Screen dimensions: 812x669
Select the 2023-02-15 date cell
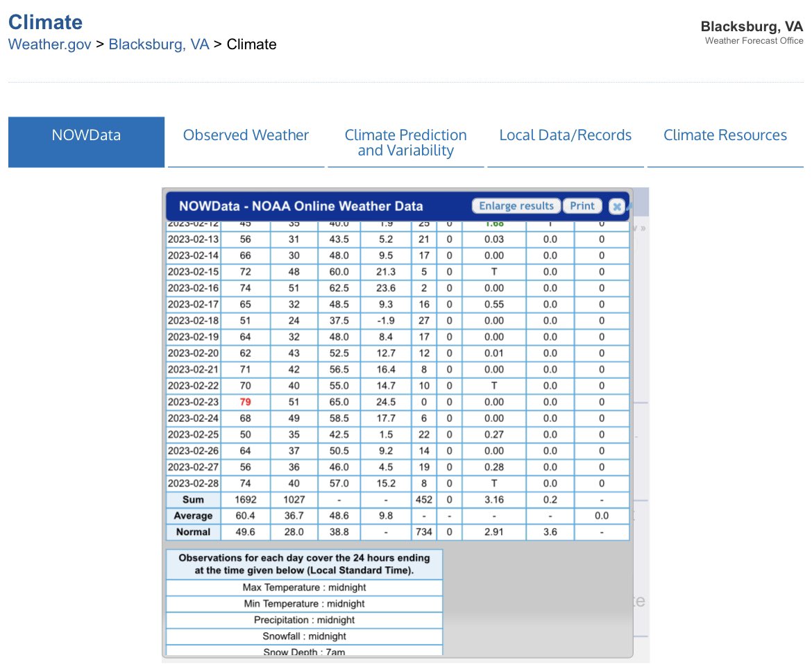(x=193, y=272)
